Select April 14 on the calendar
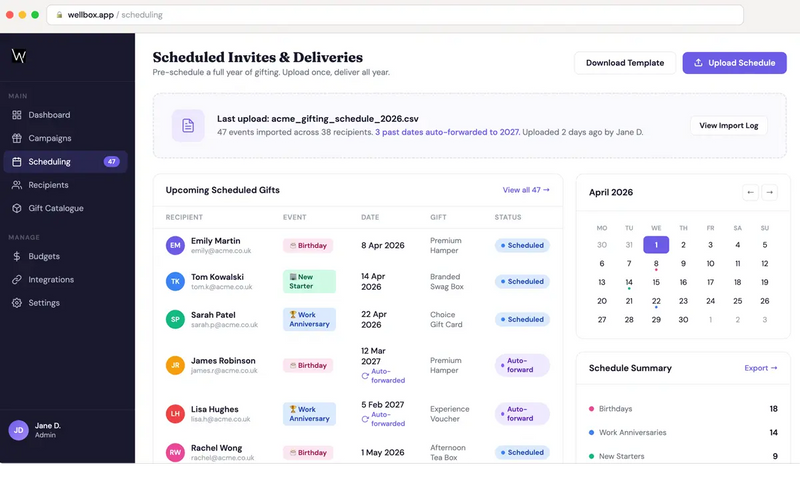 pyautogui.click(x=629, y=283)
